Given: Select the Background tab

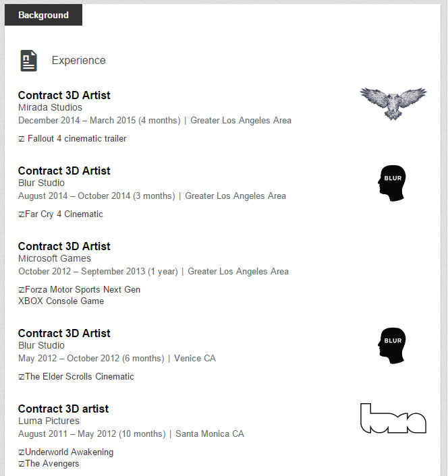Looking at the screenshot, I should [43, 15].
